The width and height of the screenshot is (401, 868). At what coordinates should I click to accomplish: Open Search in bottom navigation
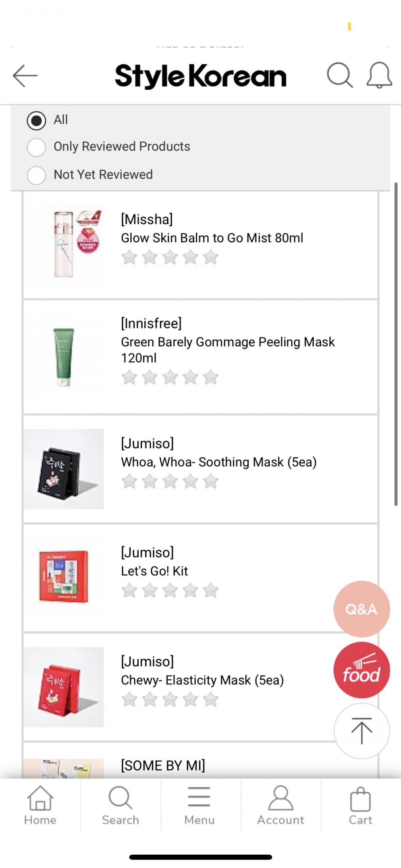(x=120, y=805)
